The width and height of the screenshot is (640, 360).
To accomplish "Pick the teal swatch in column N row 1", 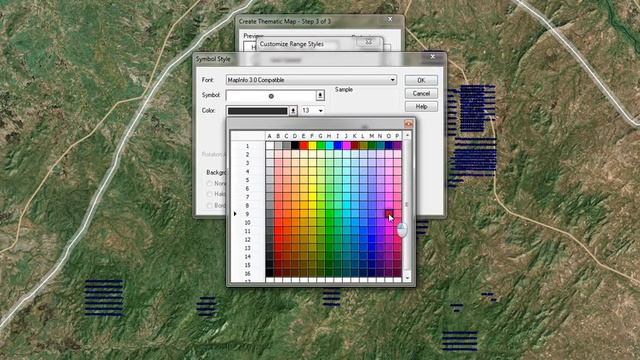I will point(380,146).
